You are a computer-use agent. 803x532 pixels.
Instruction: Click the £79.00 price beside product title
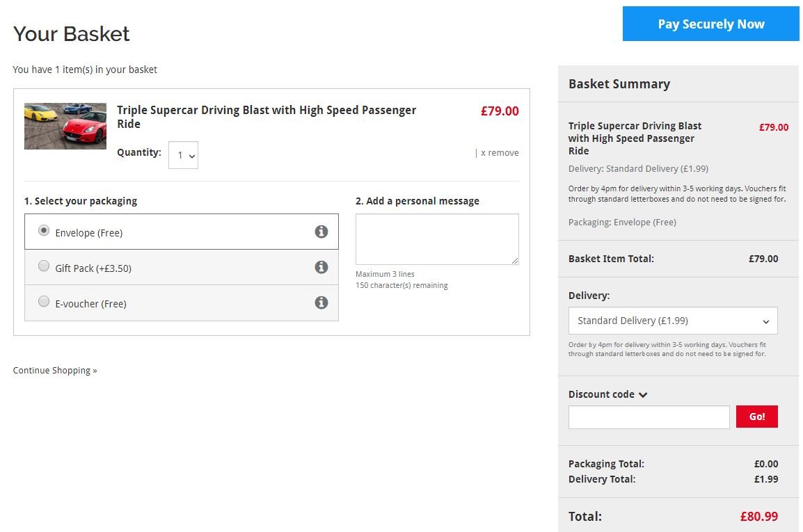(499, 111)
